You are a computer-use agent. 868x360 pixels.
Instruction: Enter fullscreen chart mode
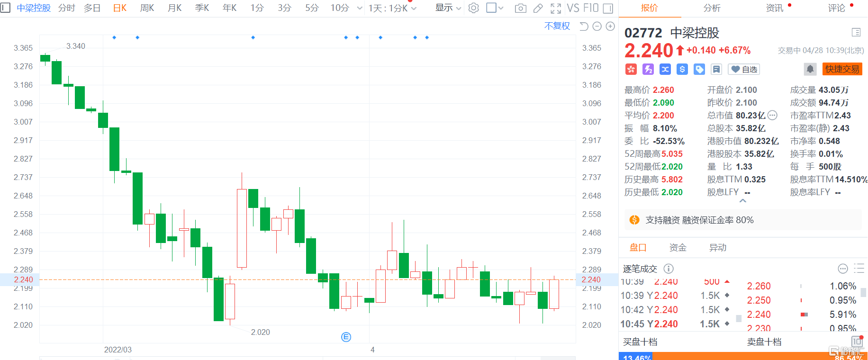click(556, 8)
